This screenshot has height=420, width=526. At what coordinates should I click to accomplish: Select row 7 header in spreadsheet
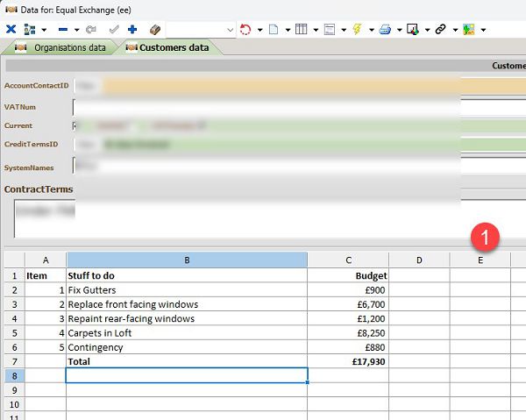(x=14, y=360)
